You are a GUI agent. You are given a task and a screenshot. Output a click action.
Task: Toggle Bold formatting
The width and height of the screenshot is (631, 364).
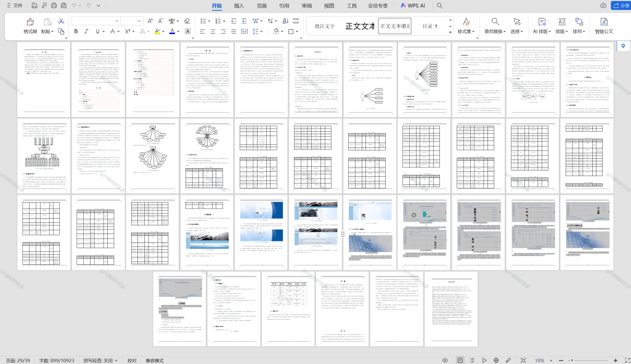[76, 31]
